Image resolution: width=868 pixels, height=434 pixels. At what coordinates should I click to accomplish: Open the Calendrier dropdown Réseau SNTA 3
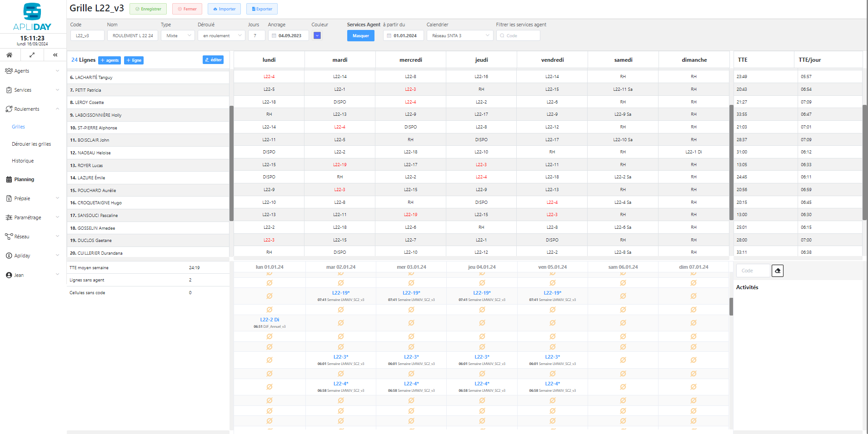tap(459, 35)
